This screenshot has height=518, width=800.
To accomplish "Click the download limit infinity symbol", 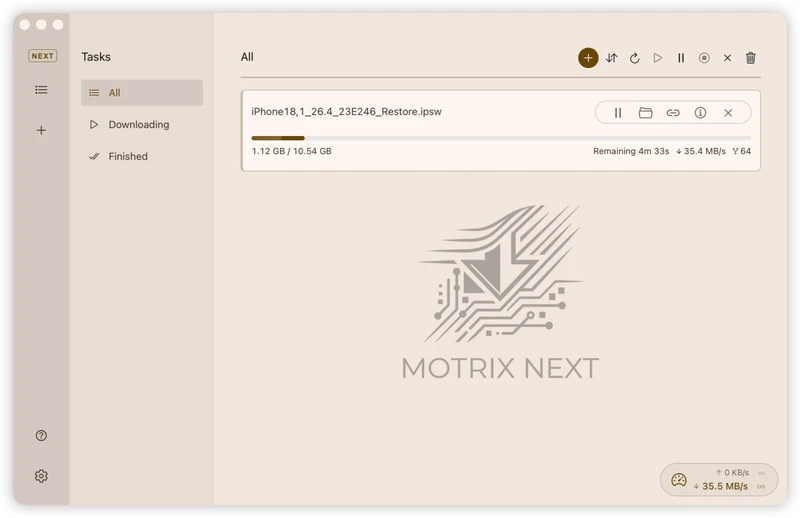I will (761, 486).
